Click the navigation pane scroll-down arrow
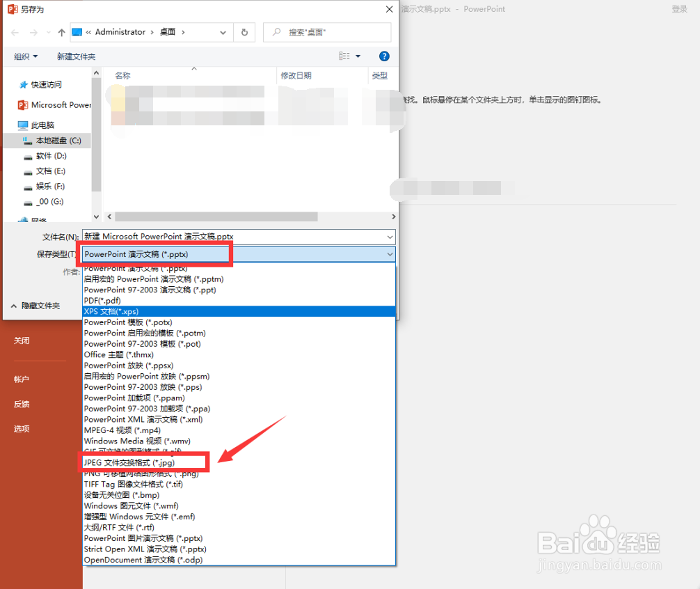 click(x=97, y=217)
